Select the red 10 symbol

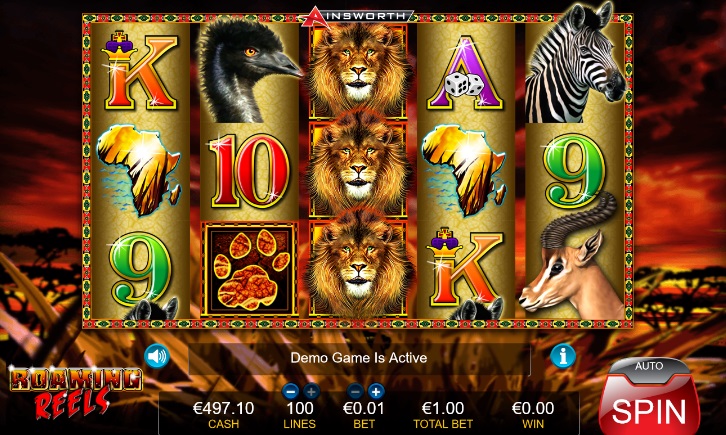point(250,171)
